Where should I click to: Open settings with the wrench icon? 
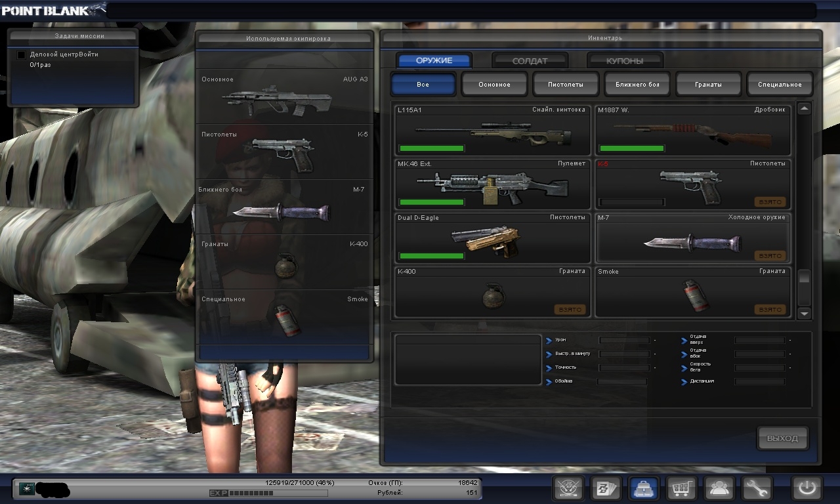coord(757,488)
